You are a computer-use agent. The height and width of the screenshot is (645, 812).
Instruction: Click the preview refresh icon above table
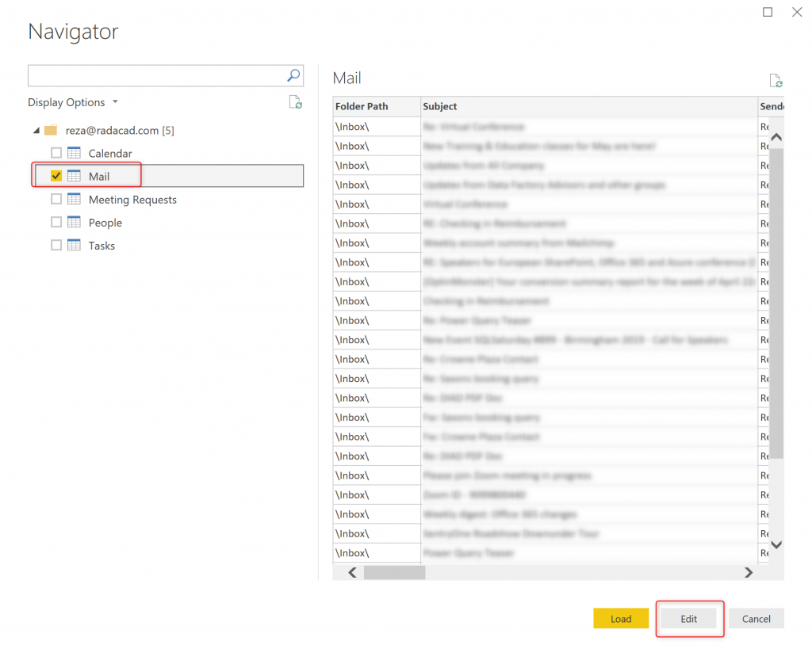point(776,81)
